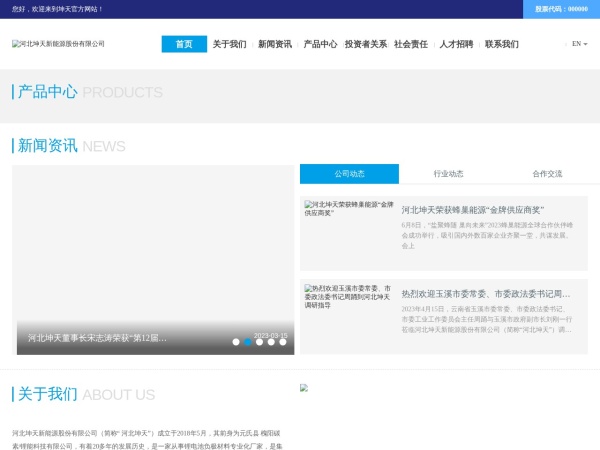The width and height of the screenshot is (600, 450).
Task: Expand the EN language dropdown
Action: (579, 44)
